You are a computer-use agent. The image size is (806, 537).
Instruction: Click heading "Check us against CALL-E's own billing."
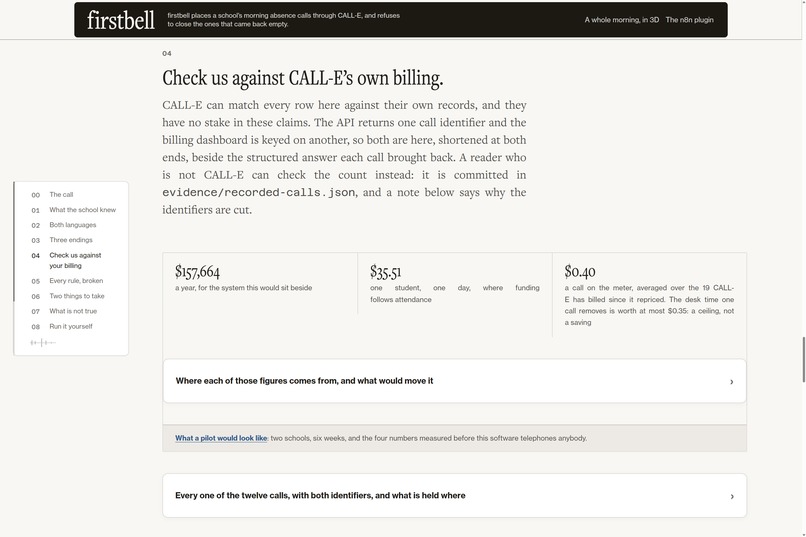point(303,78)
